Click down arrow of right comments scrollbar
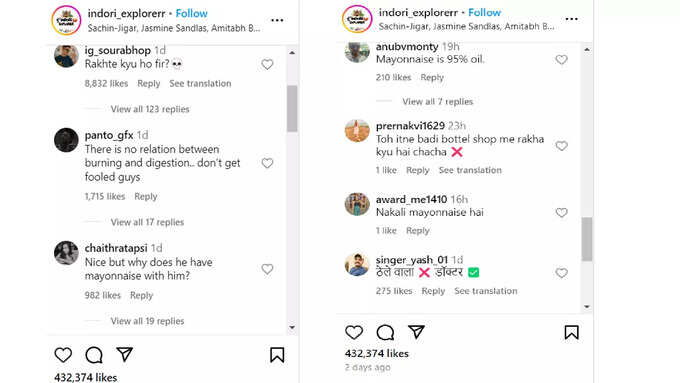 point(587,307)
